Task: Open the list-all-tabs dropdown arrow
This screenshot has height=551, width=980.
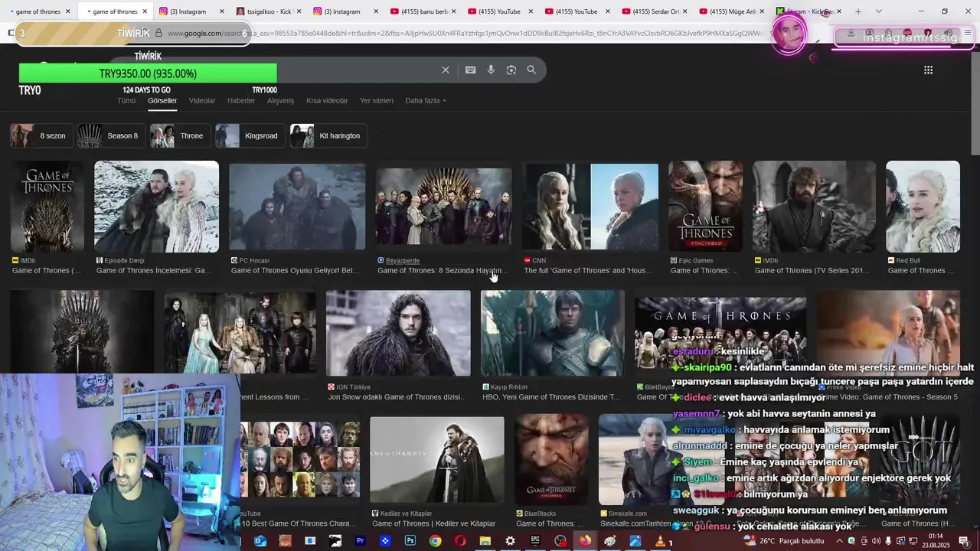Action: click(x=878, y=11)
